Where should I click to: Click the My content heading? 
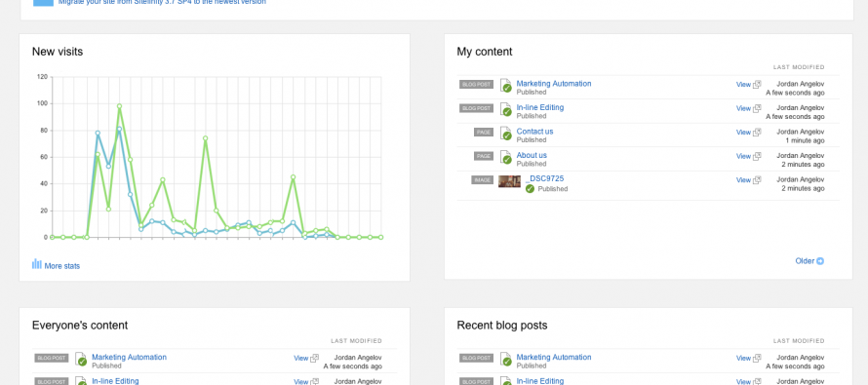click(x=485, y=52)
